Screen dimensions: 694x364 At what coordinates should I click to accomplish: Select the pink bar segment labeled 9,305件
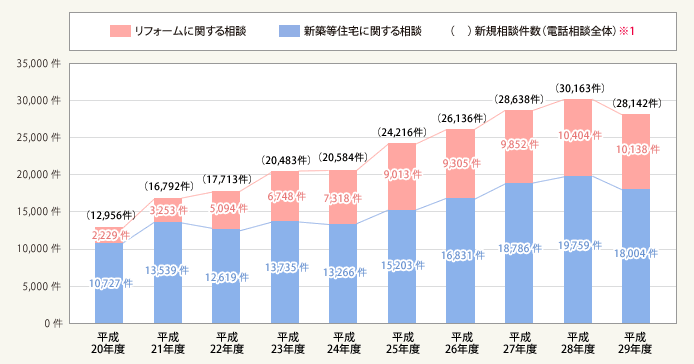pyautogui.click(x=460, y=164)
